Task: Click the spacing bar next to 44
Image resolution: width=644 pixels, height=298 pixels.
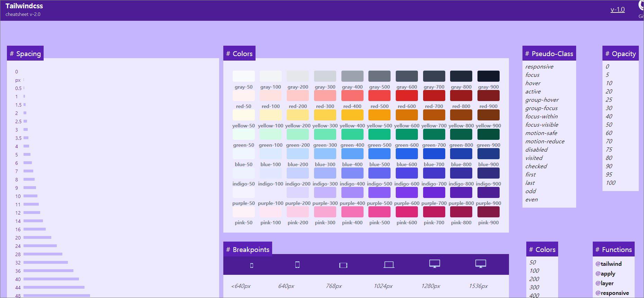Action: [x=54, y=287]
